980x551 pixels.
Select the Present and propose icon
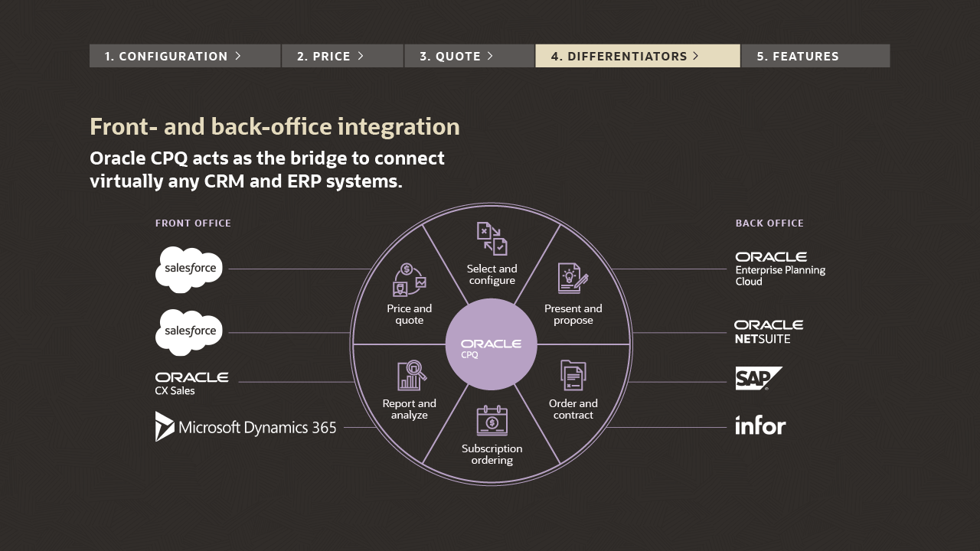573,279
